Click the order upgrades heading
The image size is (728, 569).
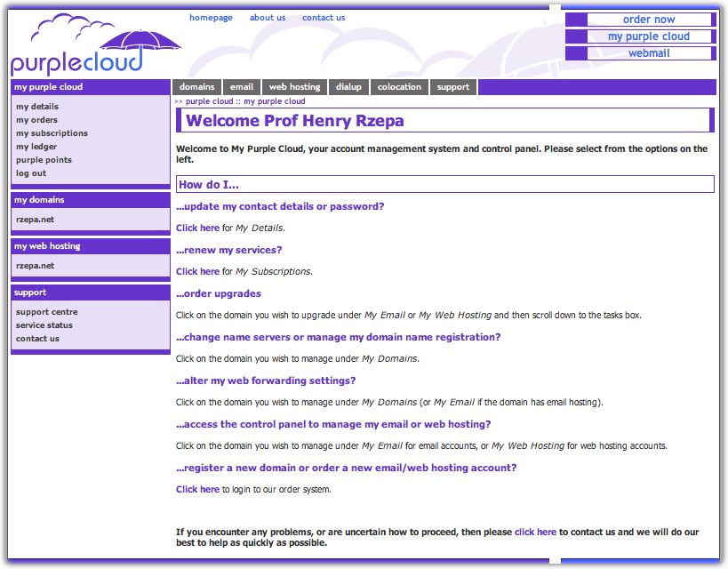click(x=218, y=294)
